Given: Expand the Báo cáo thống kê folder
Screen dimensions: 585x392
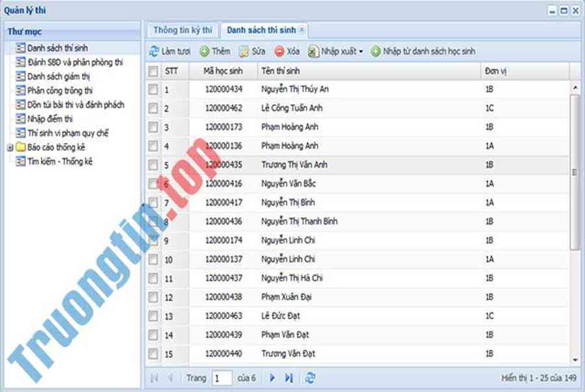Looking at the screenshot, I should tap(10, 148).
